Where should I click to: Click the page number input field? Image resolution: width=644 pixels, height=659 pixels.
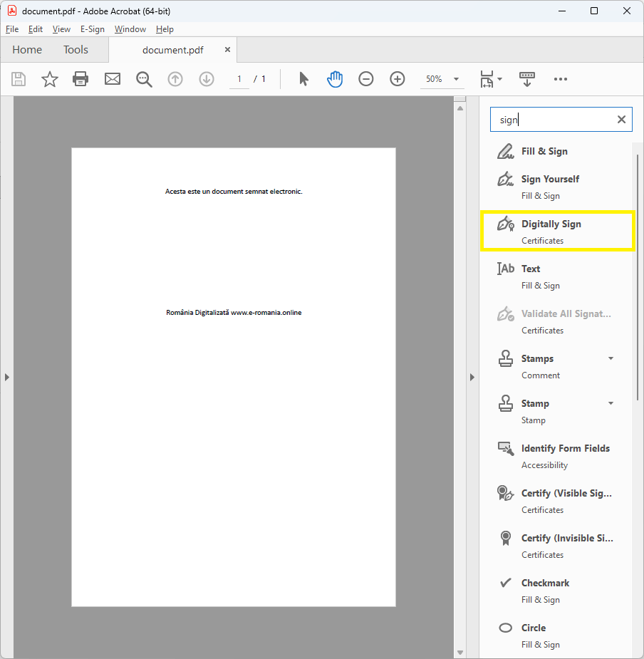coord(240,79)
